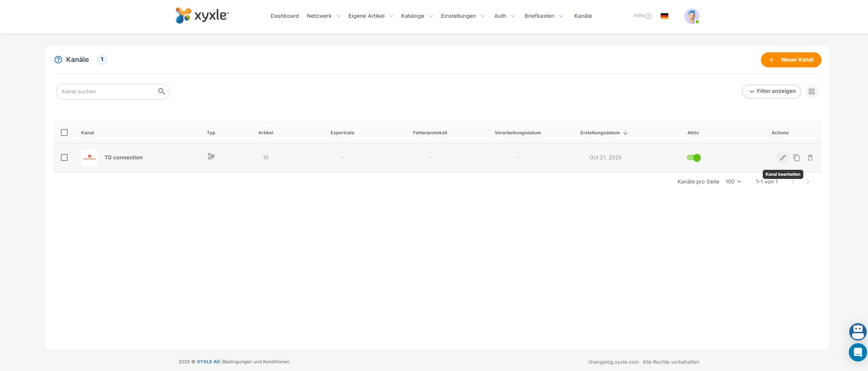Click the duplicate channel copy icon

click(796, 158)
